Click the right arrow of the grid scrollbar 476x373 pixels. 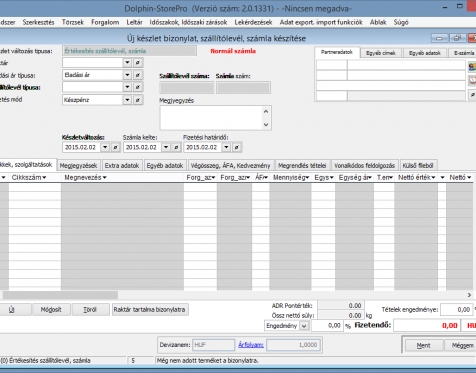[x=469, y=295]
